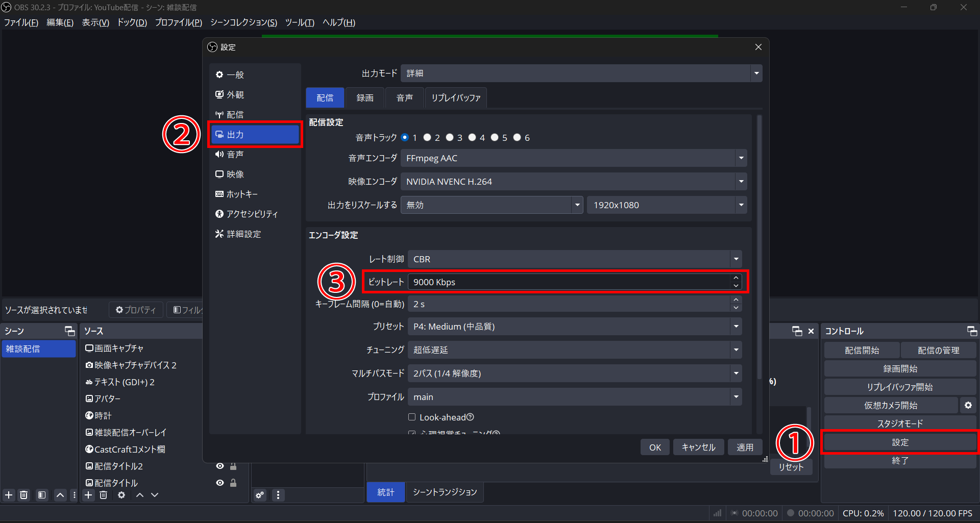Select audio track 6 radio button
Image resolution: width=980 pixels, height=523 pixels.
[517, 137]
